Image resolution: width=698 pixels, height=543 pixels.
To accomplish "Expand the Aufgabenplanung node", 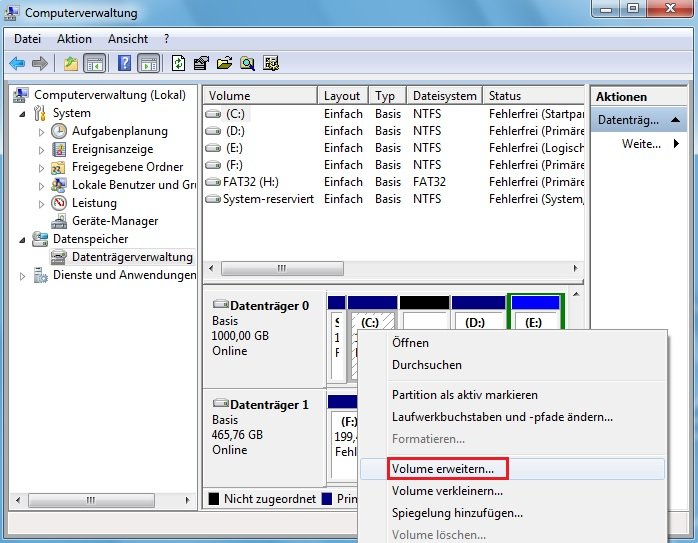I will click(41, 132).
